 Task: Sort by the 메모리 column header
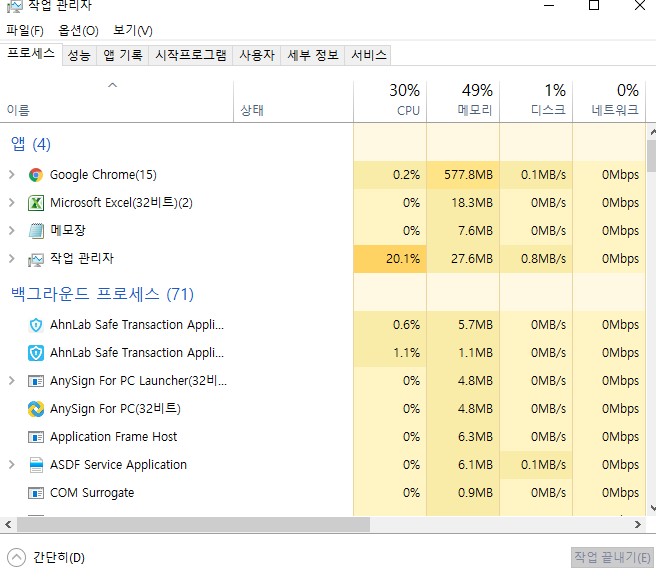point(463,102)
